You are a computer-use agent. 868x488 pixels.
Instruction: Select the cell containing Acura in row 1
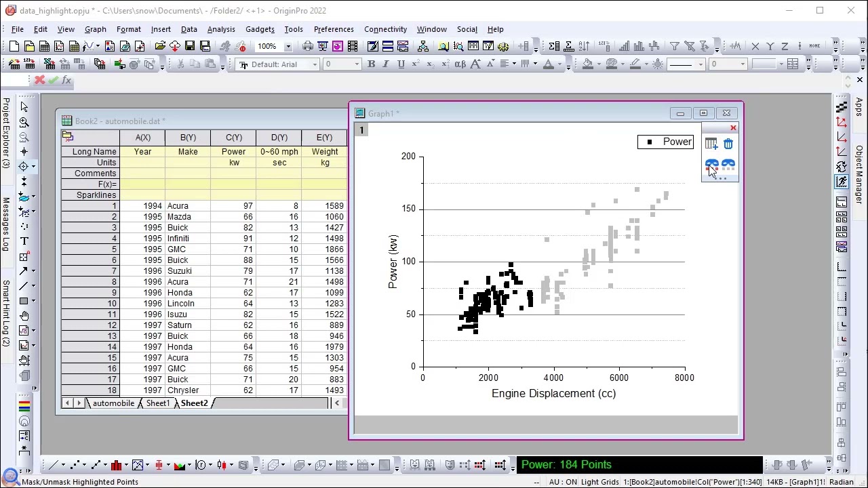pyautogui.click(x=188, y=206)
